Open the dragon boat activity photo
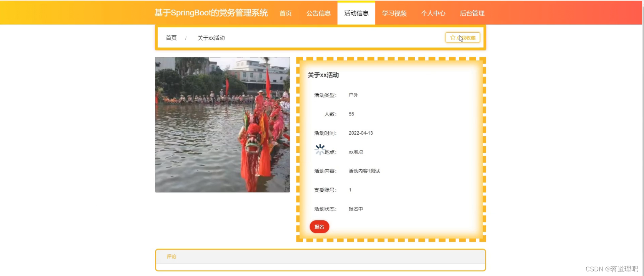The height and width of the screenshot is (276, 644). 222,125
